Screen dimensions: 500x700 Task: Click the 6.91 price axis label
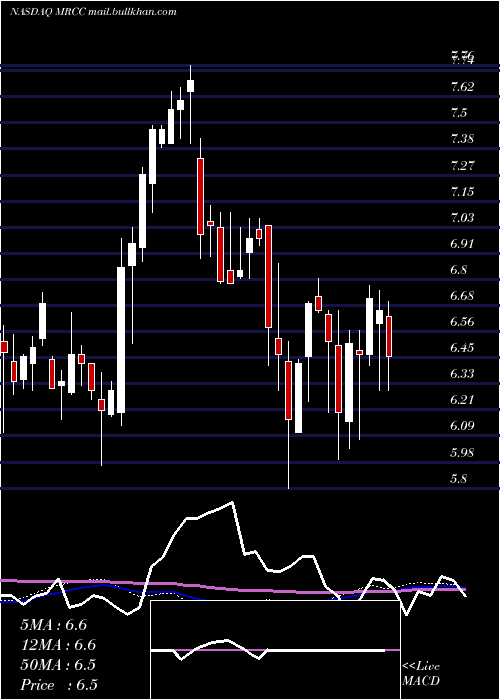(462, 244)
